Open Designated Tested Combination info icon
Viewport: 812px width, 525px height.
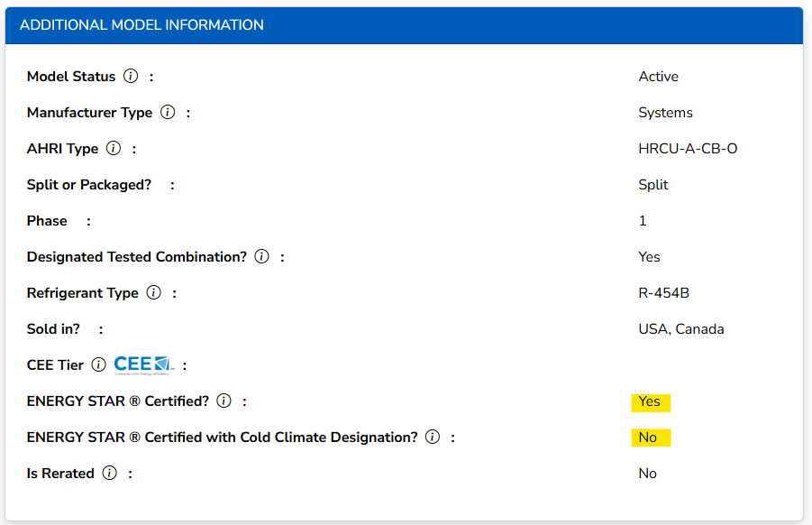click(261, 256)
